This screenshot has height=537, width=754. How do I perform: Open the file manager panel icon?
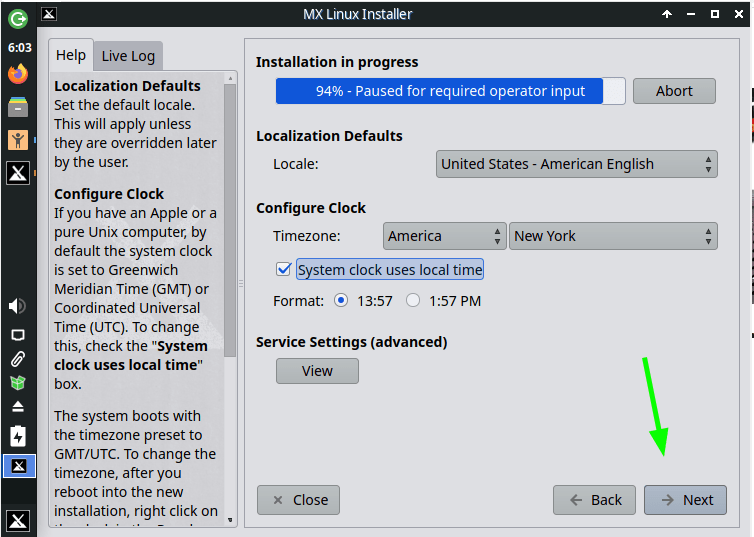(18, 107)
